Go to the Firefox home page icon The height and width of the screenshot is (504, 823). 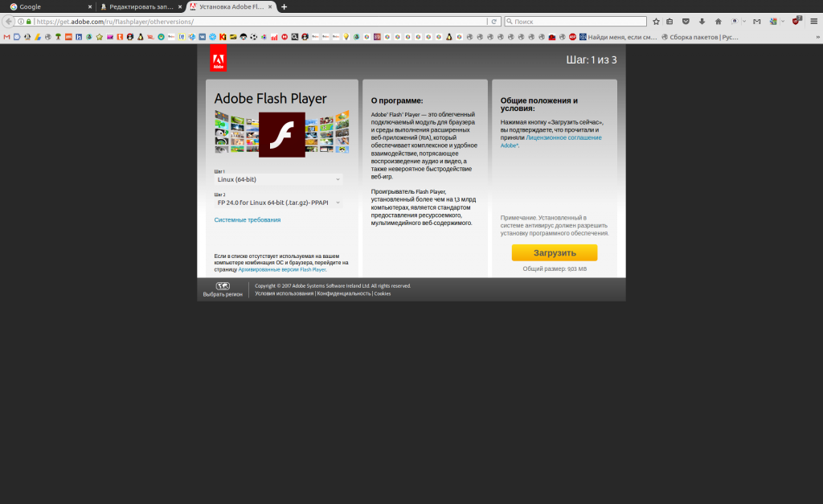pyautogui.click(x=718, y=22)
